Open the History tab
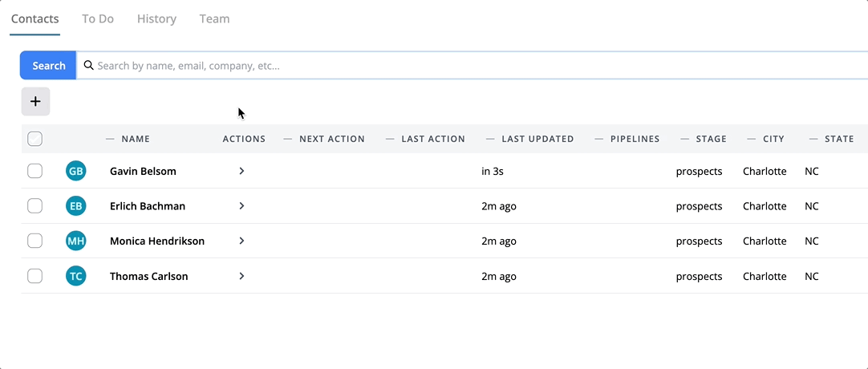868x369 pixels. (156, 18)
